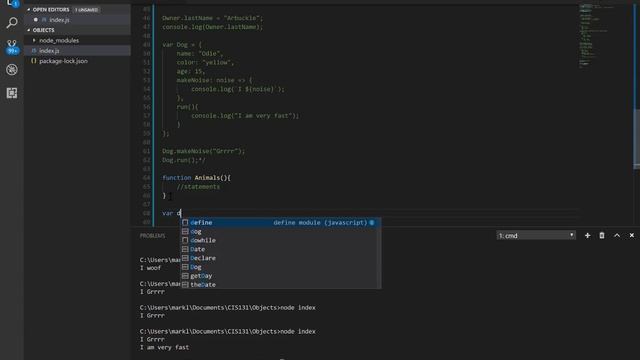
Task: Click the '//statements' comment line
Action: [198, 187]
